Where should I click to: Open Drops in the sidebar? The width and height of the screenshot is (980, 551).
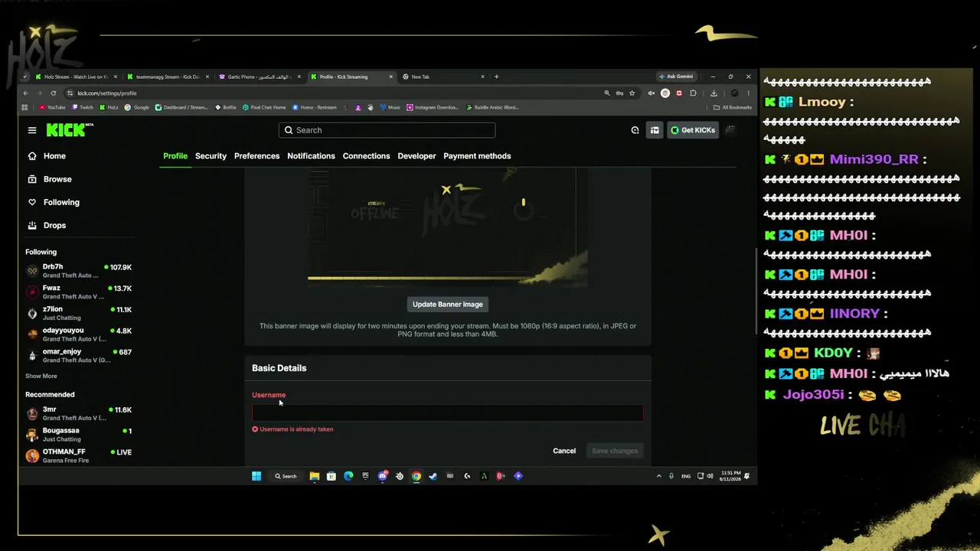click(x=47, y=225)
